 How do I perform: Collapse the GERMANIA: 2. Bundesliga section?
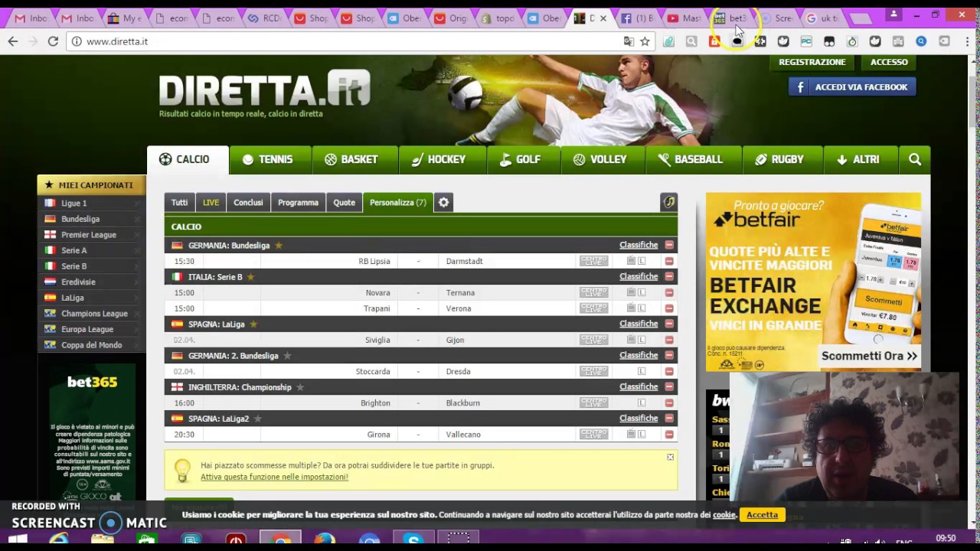669,355
